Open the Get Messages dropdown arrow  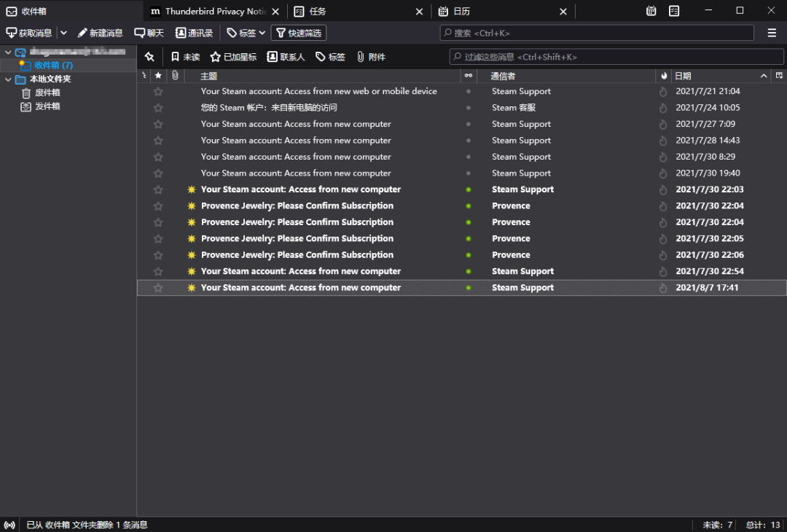[63, 33]
